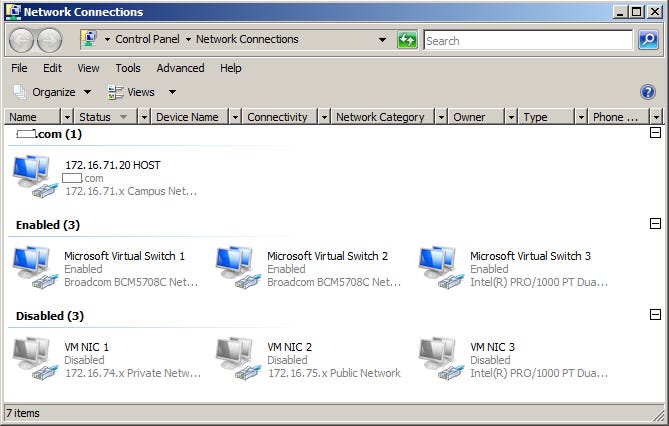Open the Device Name column filter dropdown
This screenshot has height=426, width=669.
235,117
